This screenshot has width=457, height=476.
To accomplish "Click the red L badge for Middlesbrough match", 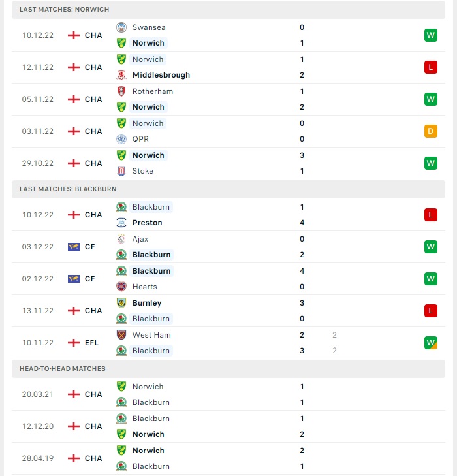I will (x=431, y=67).
